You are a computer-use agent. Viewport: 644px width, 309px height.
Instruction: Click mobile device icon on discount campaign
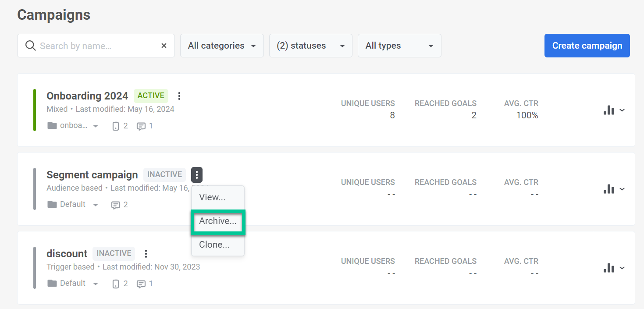[x=116, y=284]
